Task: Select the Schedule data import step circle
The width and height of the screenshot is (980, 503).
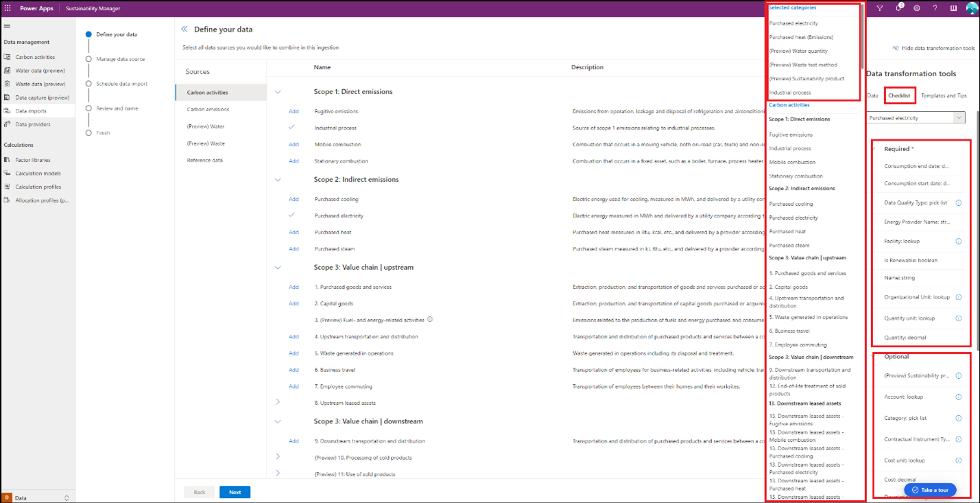Action: click(88, 84)
